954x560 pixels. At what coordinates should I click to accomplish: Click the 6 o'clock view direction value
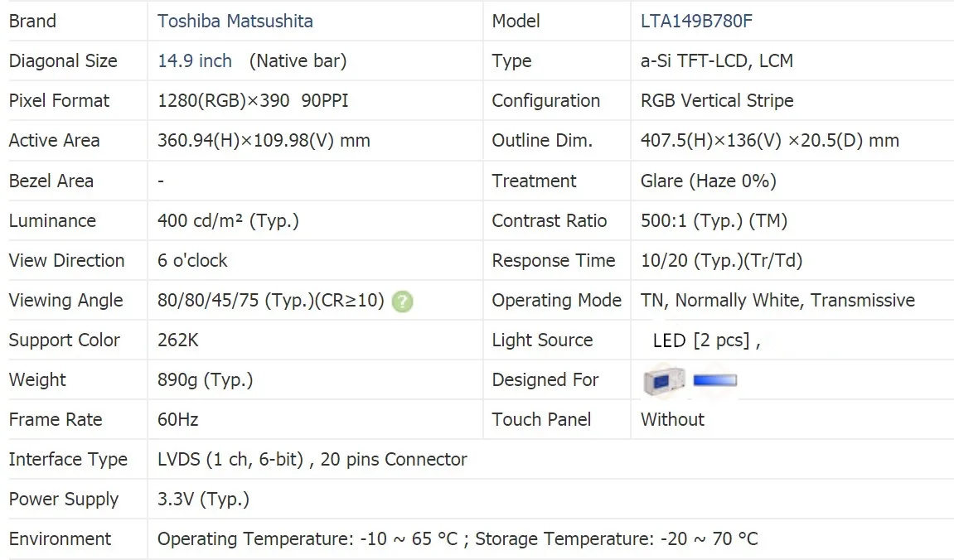pos(192,260)
